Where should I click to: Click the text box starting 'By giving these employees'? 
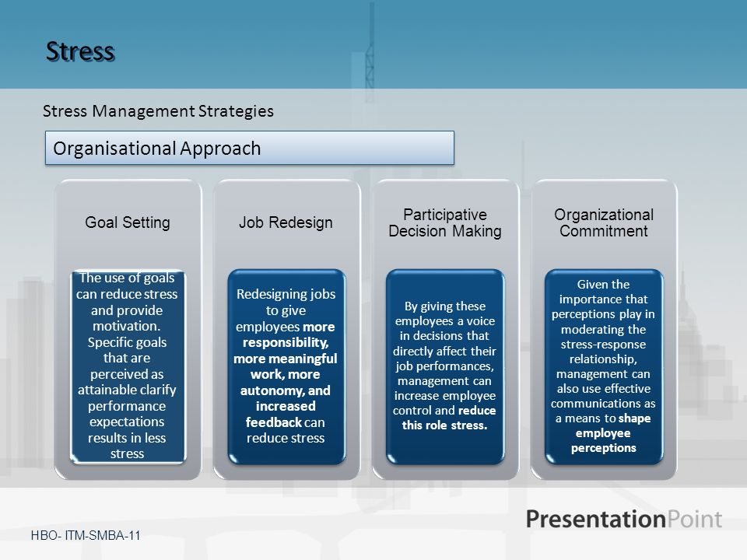pos(445,366)
